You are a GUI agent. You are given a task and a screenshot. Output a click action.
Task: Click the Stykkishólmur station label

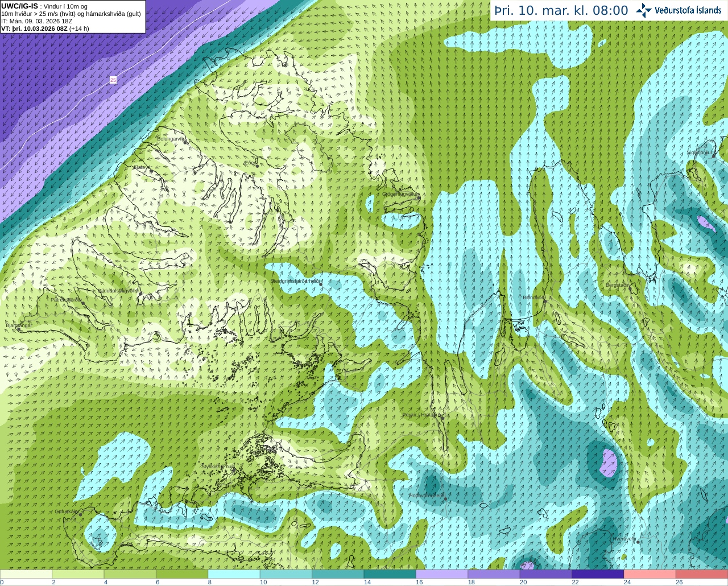click(217, 467)
